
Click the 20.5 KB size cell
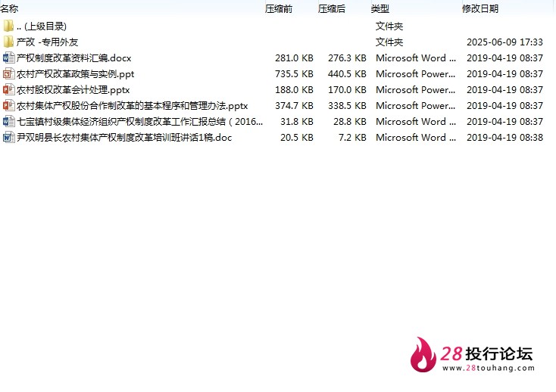(297, 138)
